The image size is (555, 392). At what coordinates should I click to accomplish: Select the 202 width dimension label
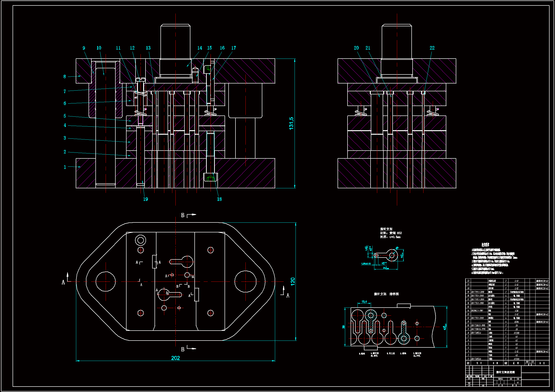click(x=175, y=358)
